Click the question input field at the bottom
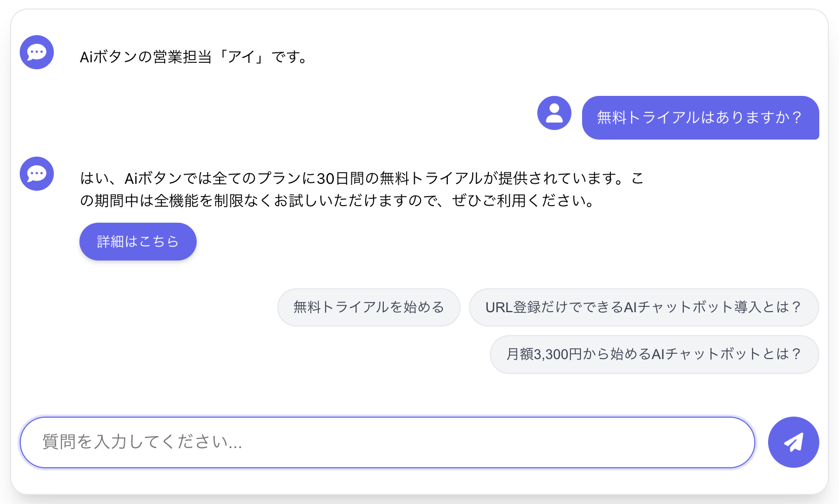839x504 pixels. 386,442
